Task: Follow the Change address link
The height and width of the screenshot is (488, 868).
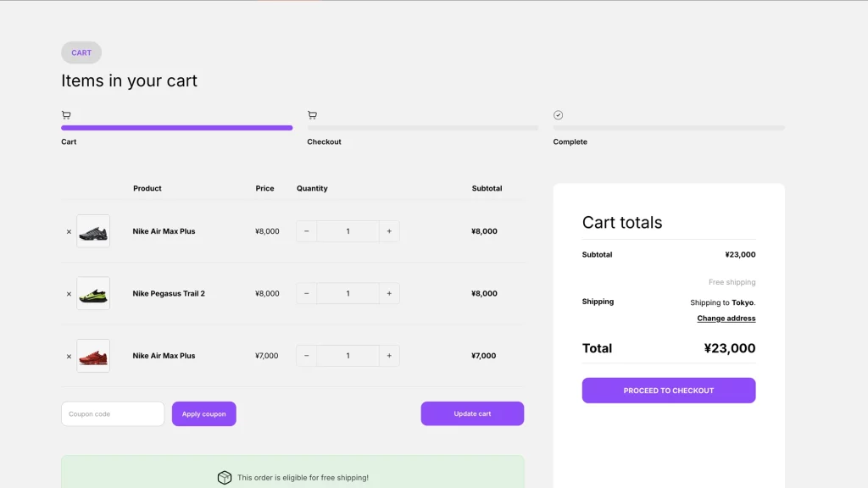Action: [726, 319]
